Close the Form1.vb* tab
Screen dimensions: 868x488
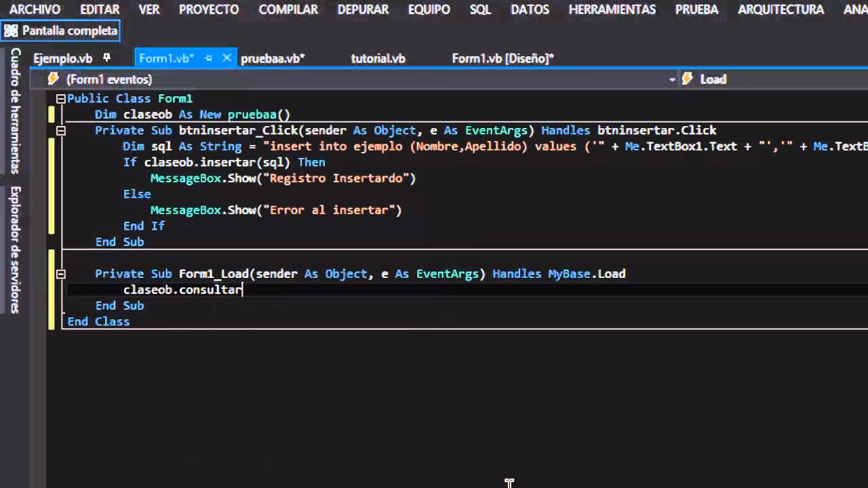[x=227, y=58]
